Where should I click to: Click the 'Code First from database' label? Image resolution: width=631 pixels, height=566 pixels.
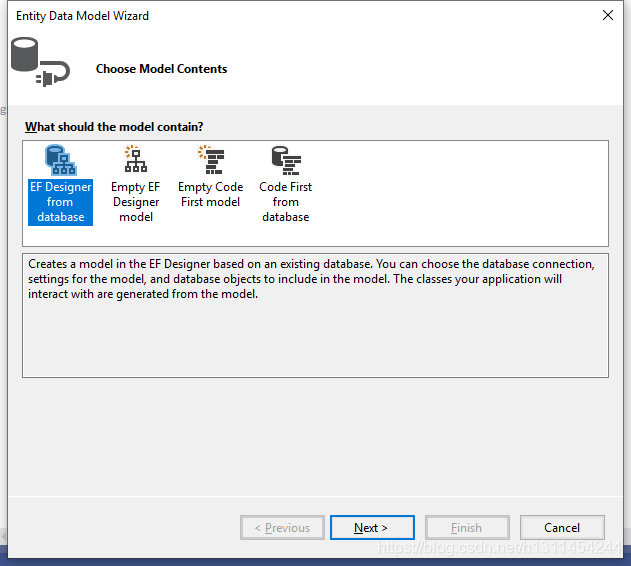coord(286,202)
